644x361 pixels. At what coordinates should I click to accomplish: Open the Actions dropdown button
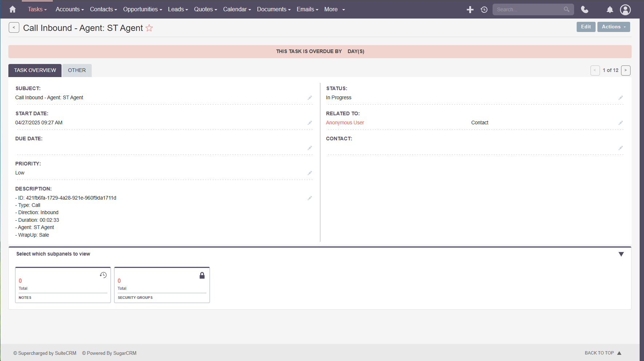click(613, 27)
